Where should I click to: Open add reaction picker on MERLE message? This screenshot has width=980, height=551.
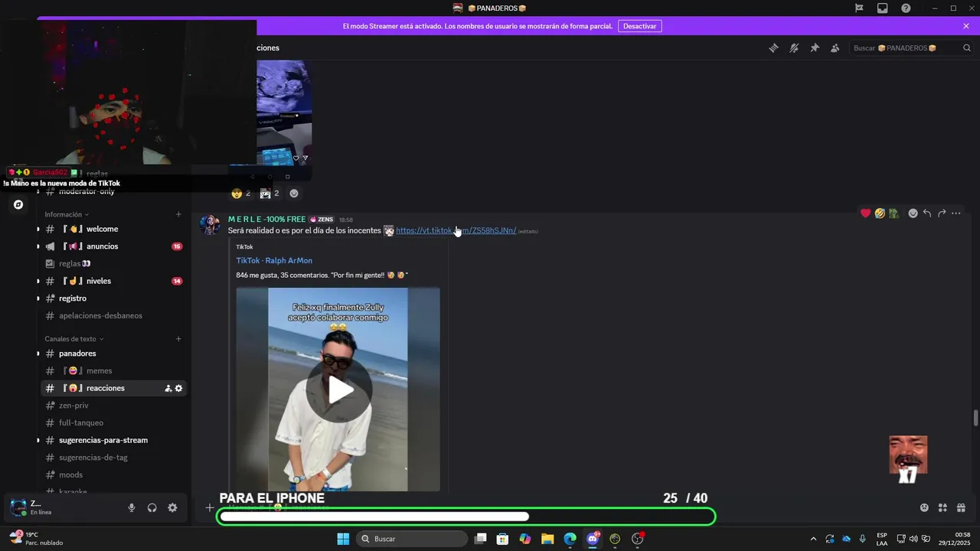(x=913, y=214)
